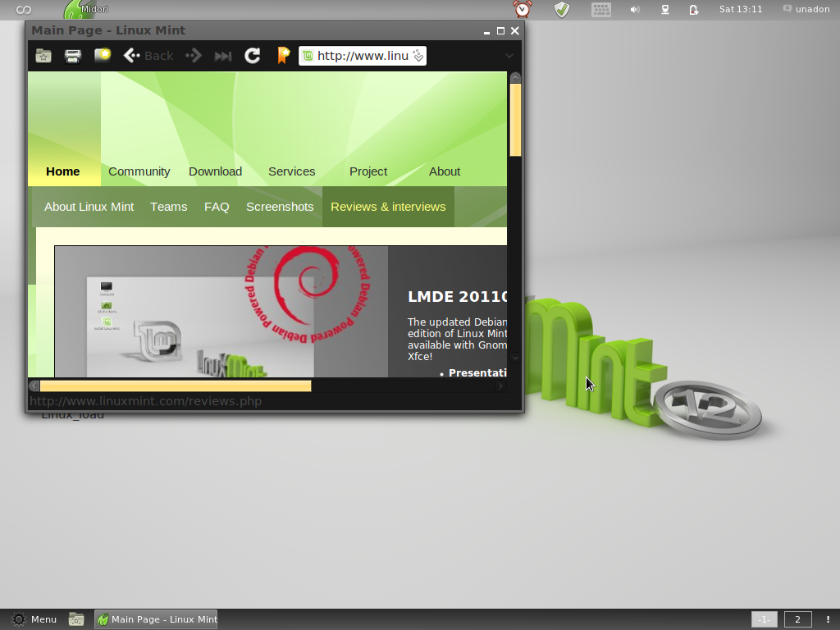This screenshot has width=840, height=630.
Task: Switch to workspace 1
Action: (x=765, y=619)
